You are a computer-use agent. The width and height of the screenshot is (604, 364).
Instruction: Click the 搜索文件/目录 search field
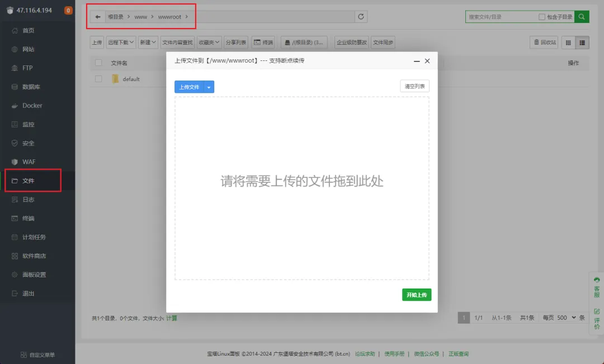501,17
